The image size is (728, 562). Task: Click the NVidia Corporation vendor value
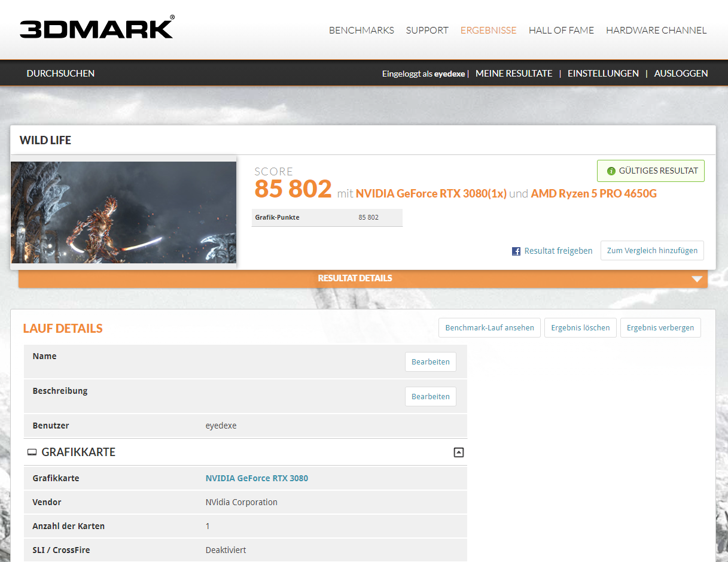point(242,502)
